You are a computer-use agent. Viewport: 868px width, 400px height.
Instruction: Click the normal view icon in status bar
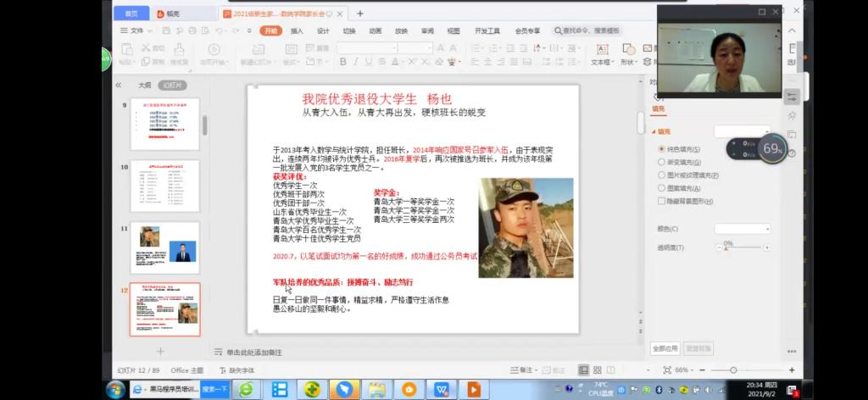coord(583,370)
